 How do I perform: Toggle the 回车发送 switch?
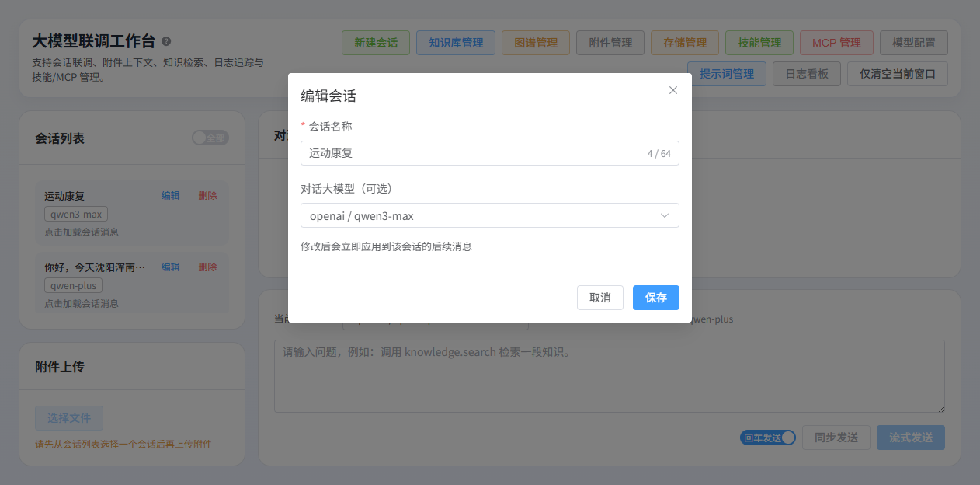(x=768, y=438)
